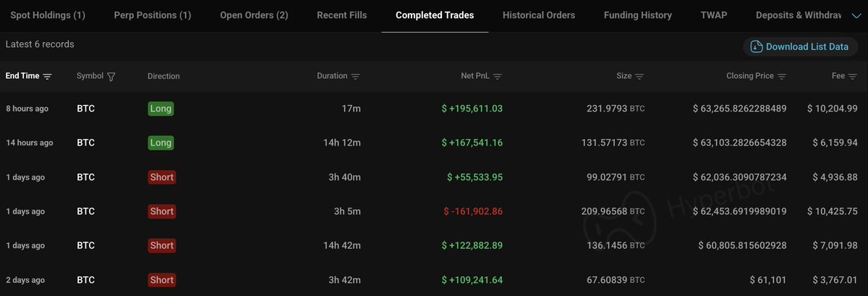Image resolution: width=868 pixels, height=296 pixels.
Task: Go to the Recent Fills tab
Action: click(x=341, y=15)
